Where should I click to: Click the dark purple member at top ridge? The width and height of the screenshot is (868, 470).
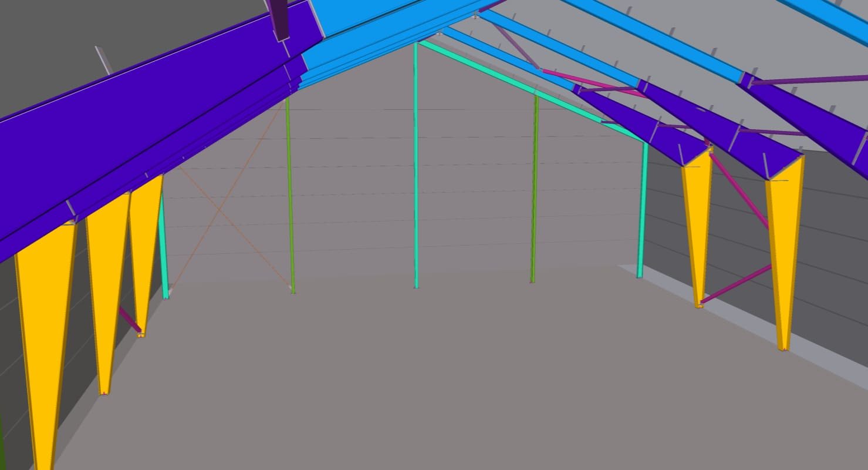click(x=277, y=18)
